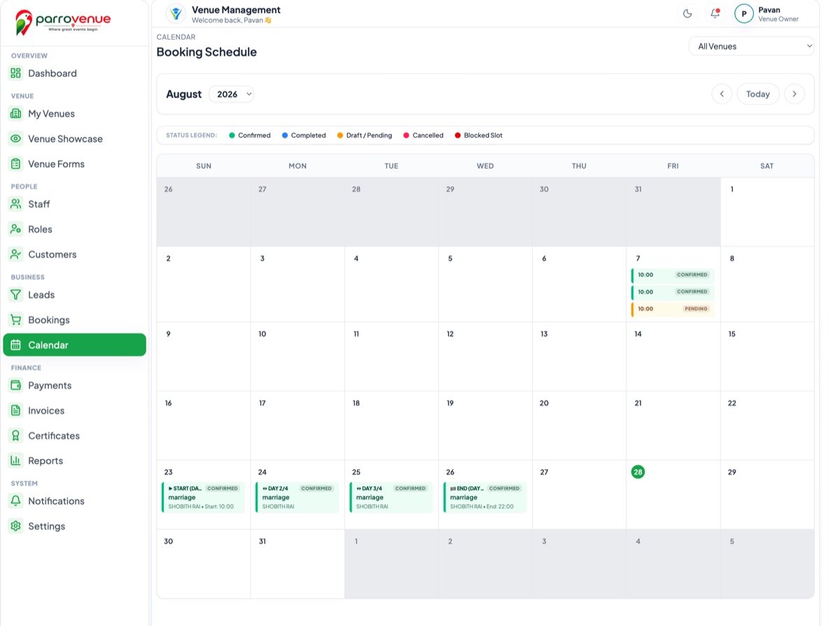Click the Confirmed green legend dot

[232, 136]
